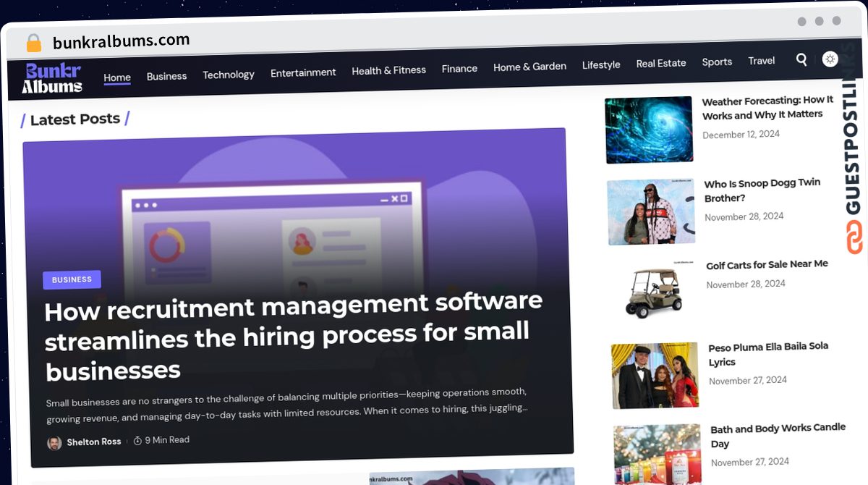Click the November 28, 2024 date under Snoop Dogg
The image size is (868, 485).
[744, 216]
